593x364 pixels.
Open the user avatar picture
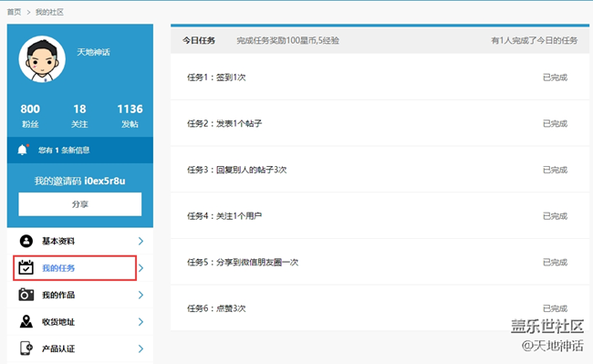42,59
